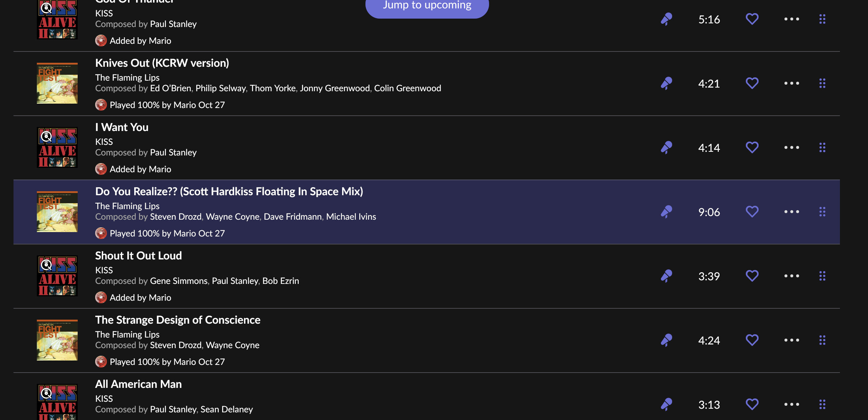Show lyrics for All American Man
This screenshot has height=420, width=868.
click(x=666, y=405)
